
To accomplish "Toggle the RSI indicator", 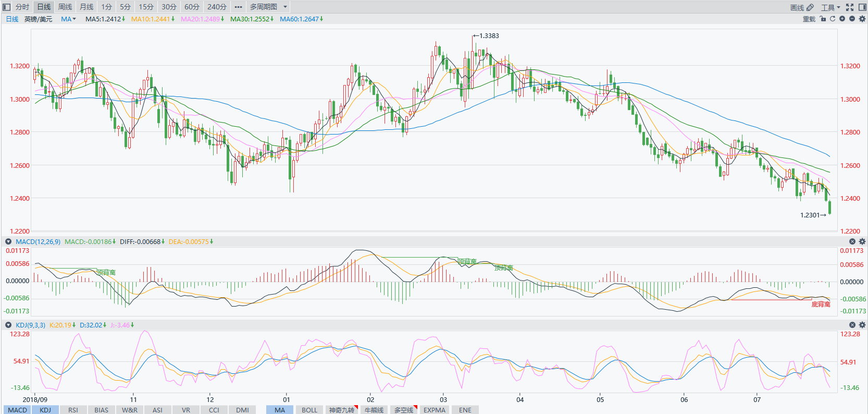I will click(73, 410).
